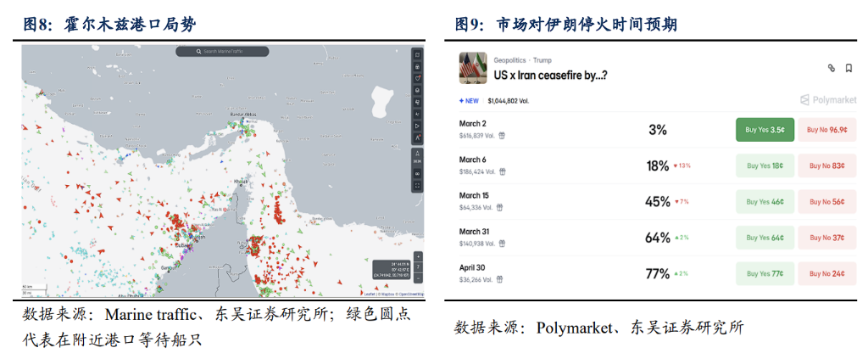Click the gift icon beside April 30 volume
The image size is (868, 359).
pyautogui.click(x=498, y=279)
